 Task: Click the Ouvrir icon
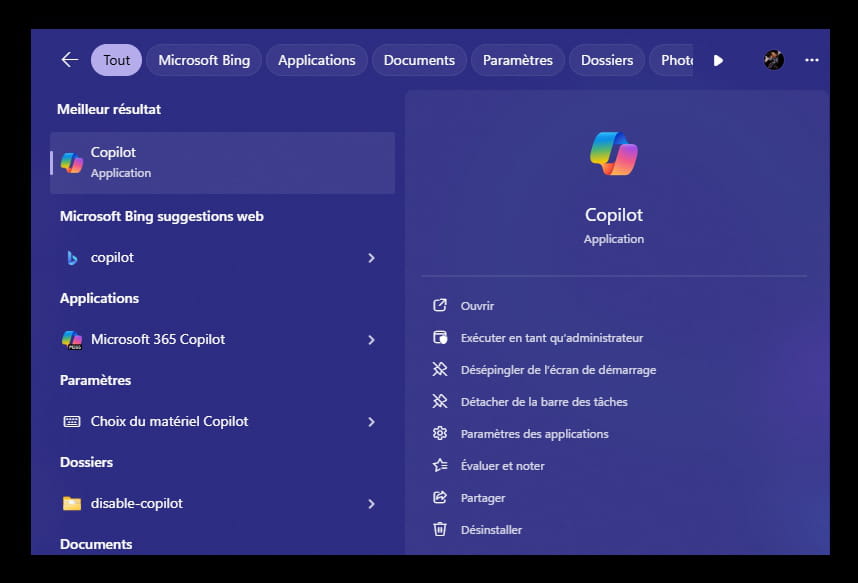tap(440, 305)
